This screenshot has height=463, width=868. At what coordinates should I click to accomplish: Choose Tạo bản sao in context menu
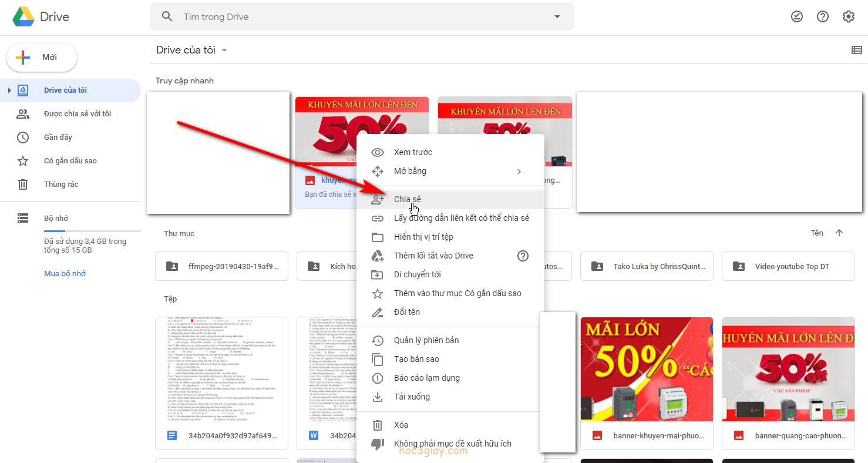coord(450,359)
